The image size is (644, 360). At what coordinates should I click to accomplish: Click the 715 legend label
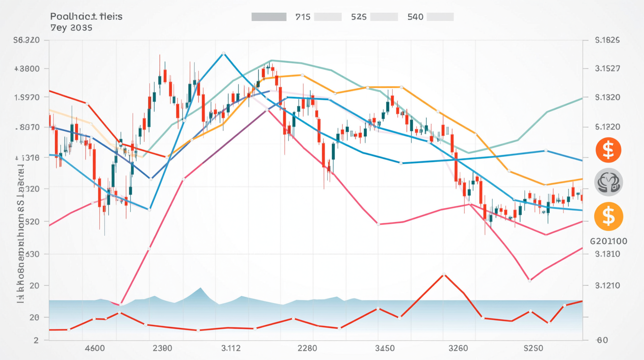303,17
